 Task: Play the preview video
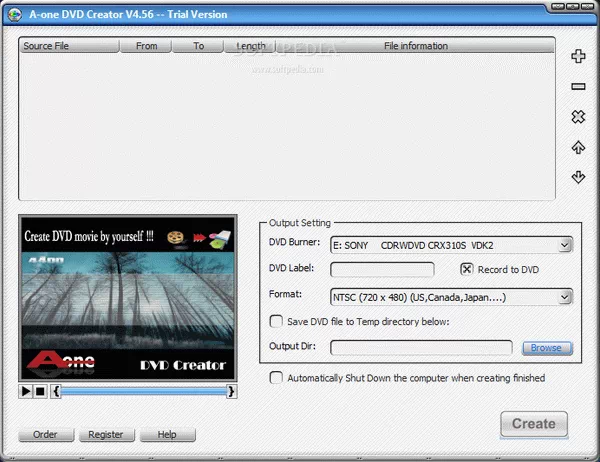point(26,391)
